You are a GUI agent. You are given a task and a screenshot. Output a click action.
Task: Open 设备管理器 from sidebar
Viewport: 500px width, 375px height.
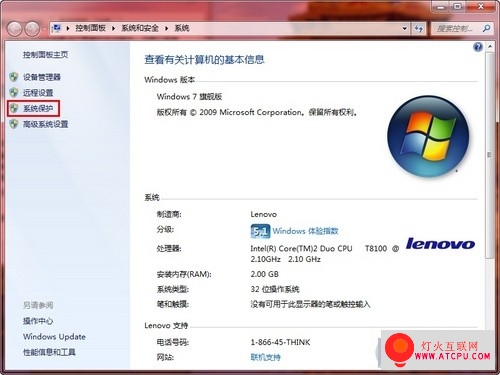[42, 77]
